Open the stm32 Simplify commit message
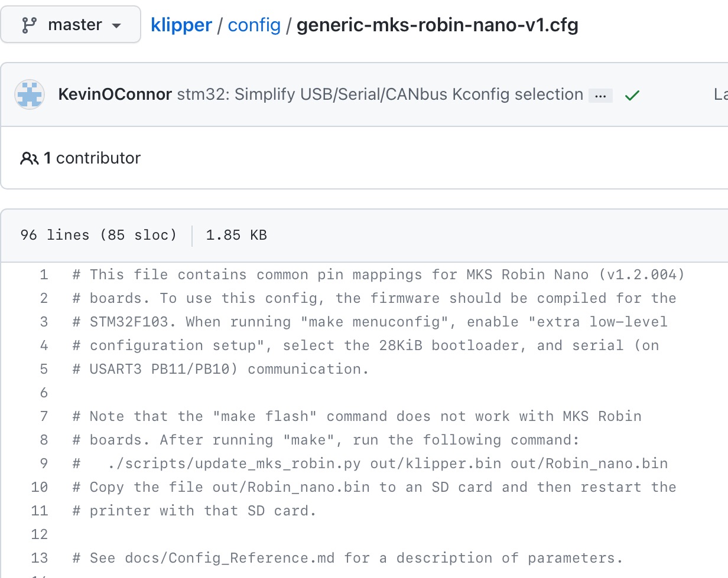This screenshot has width=728, height=578. [x=380, y=94]
